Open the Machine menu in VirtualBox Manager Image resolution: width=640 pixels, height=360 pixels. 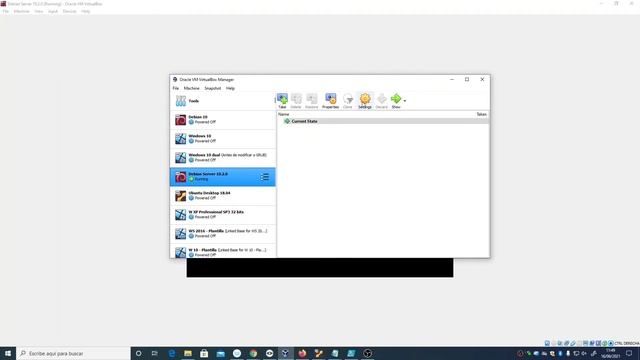click(x=191, y=88)
